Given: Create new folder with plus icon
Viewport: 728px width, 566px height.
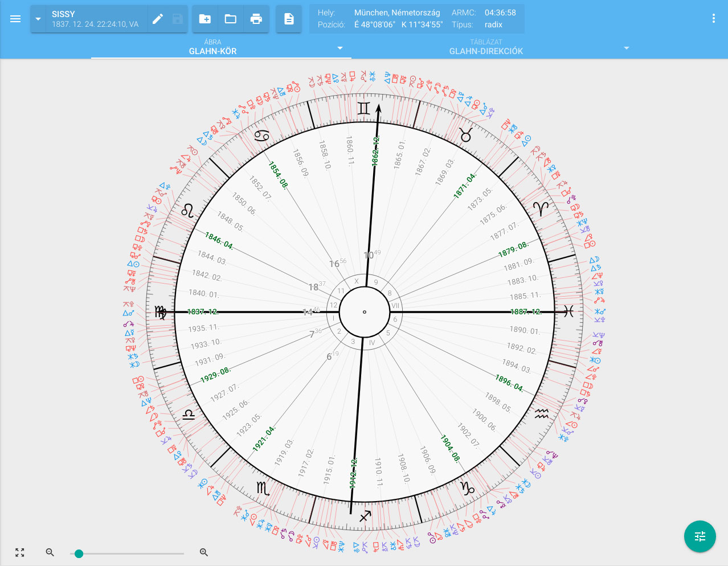Looking at the screenshot, I should tap(205, 19).
